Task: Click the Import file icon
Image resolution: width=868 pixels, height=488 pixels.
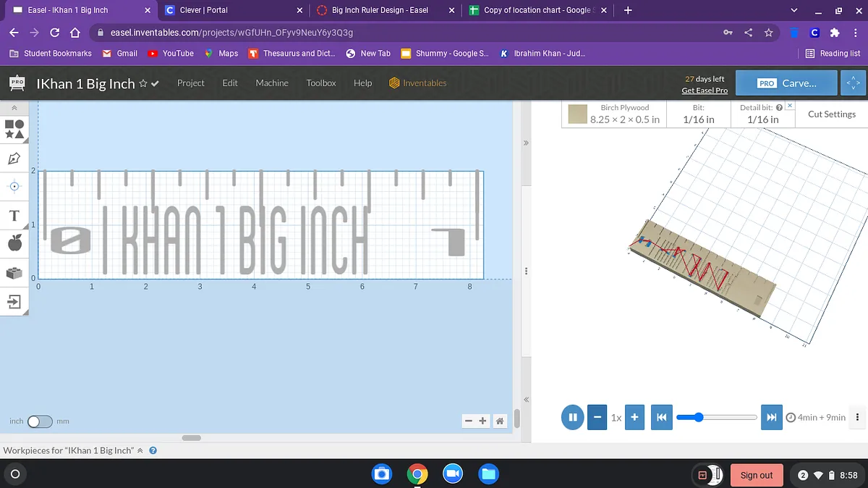Action: click(x=14, y=301)
